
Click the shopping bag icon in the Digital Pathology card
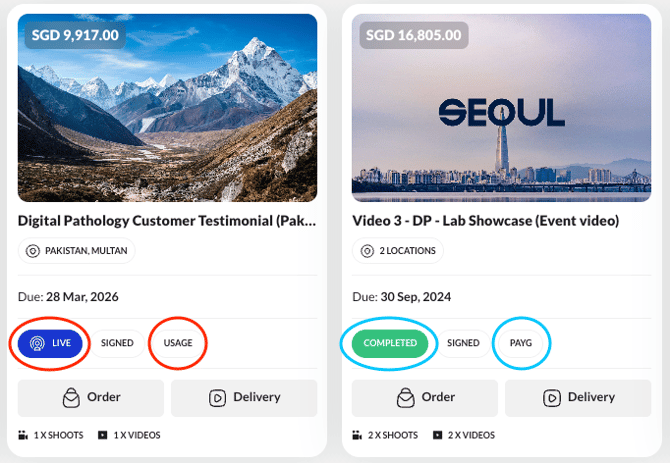point(70,397)
